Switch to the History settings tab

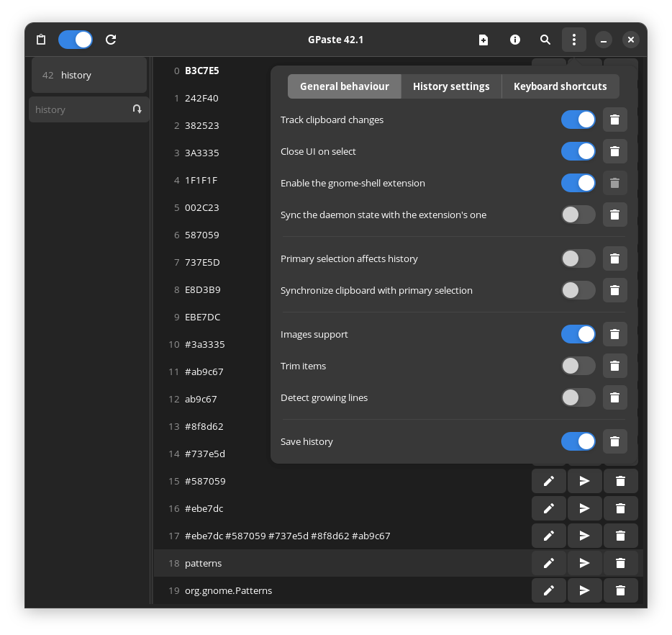(x=451, y=86)
